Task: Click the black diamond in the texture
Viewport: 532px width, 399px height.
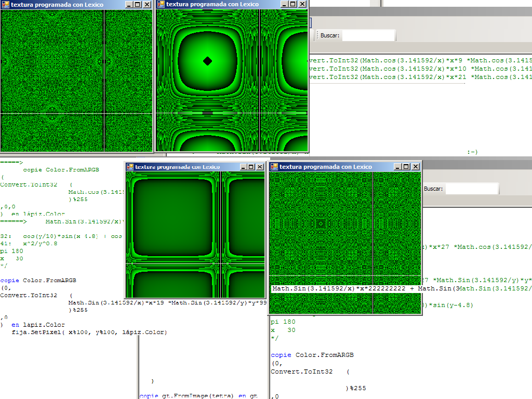Action: (208, 61)
